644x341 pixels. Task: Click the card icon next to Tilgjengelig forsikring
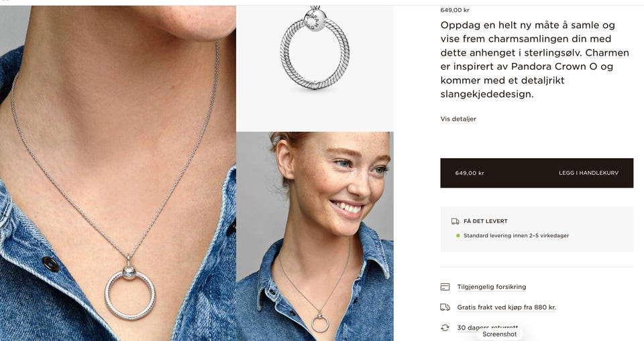[445, 287]
